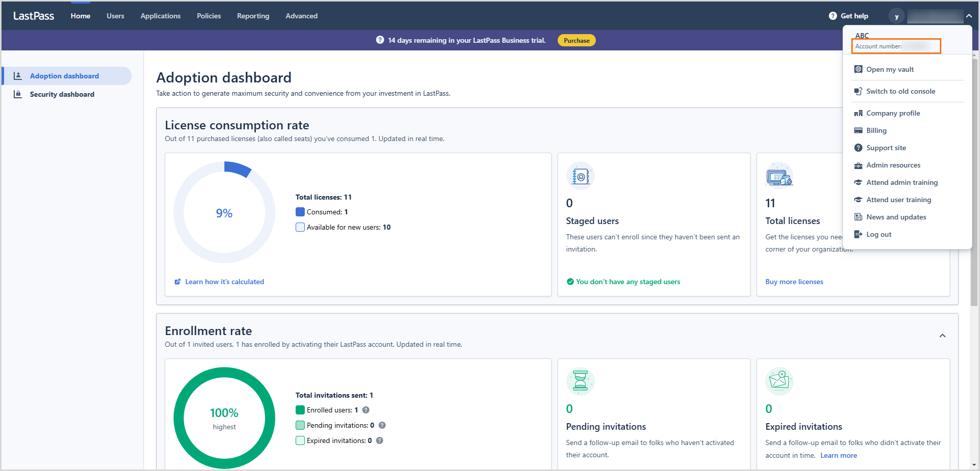Click the Get help question mark icon
The height and width of the screenshot is (471, 980).
832,16
